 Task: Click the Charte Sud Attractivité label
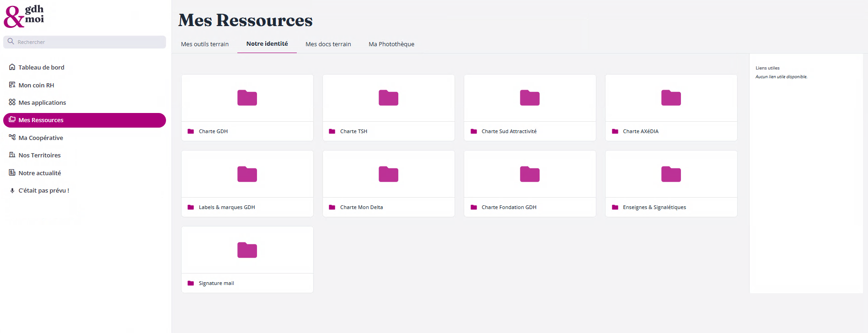(509, 131)
